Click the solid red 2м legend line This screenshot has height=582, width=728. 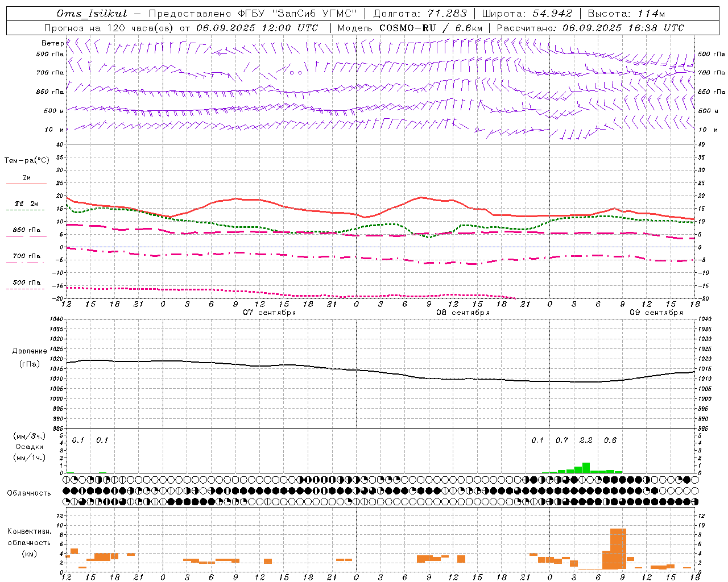pos(26,184)
